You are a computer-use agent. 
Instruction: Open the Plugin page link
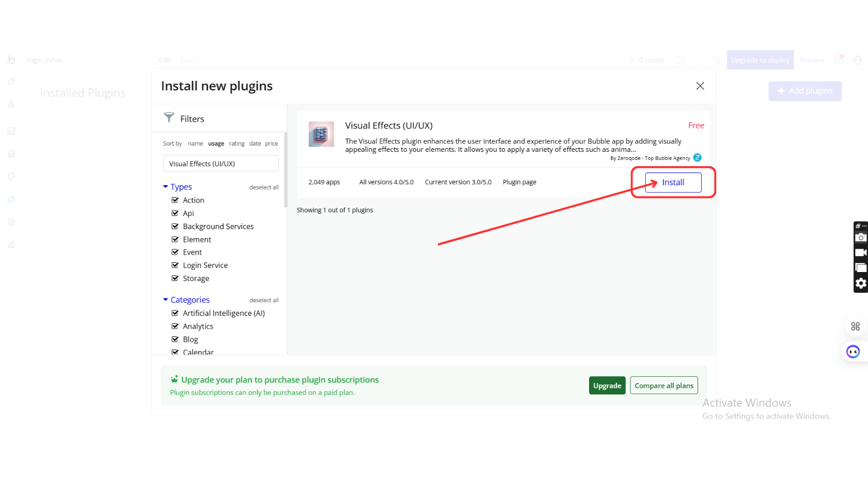pos(519,182)
